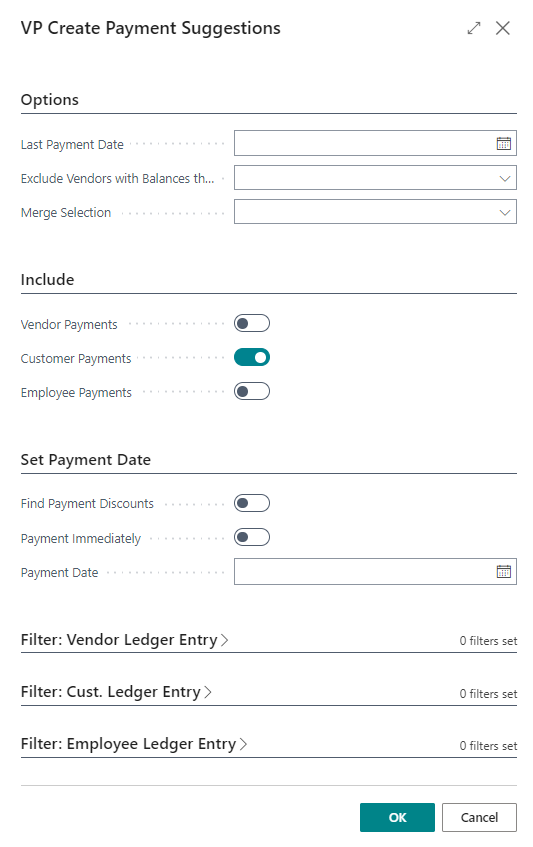
Task: Click the Cancel button
Action: pos(480,817)
